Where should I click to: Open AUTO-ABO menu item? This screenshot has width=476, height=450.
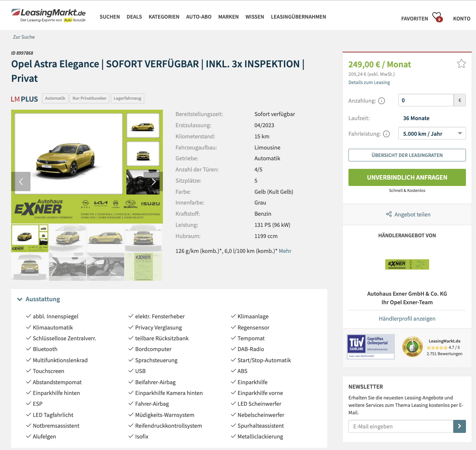click(x=199, y=17)
